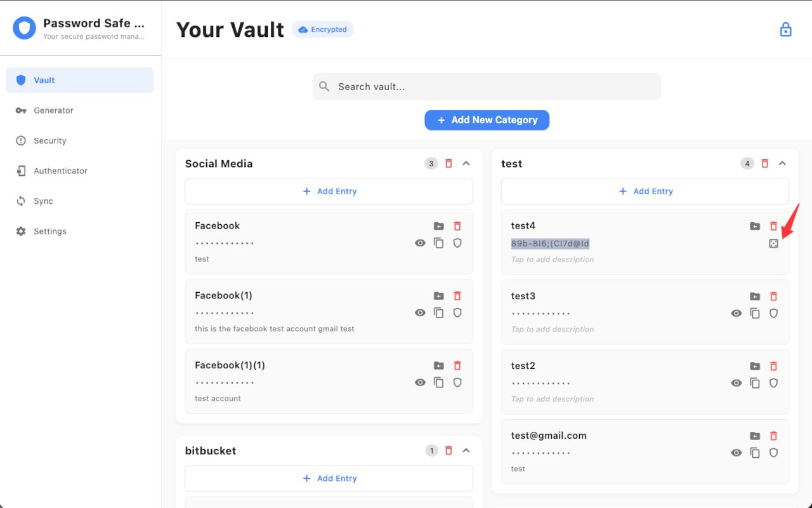Open the Security section
Viewport: 812px width, 508px height.
click(x=80, y=141)
